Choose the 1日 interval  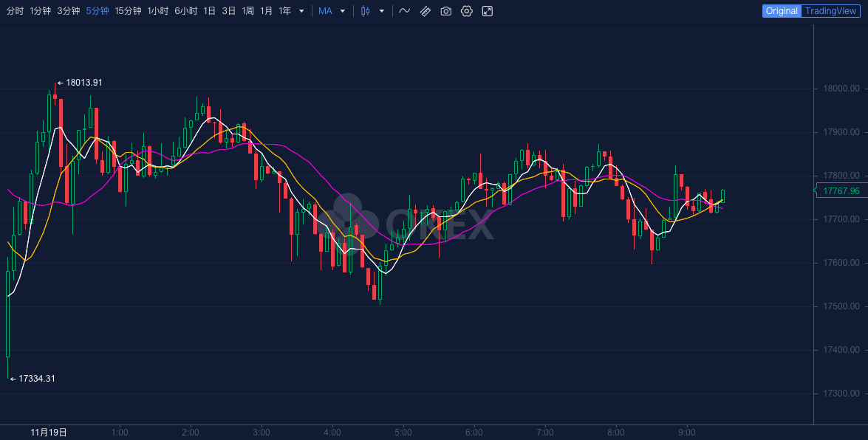click(209, 11)
